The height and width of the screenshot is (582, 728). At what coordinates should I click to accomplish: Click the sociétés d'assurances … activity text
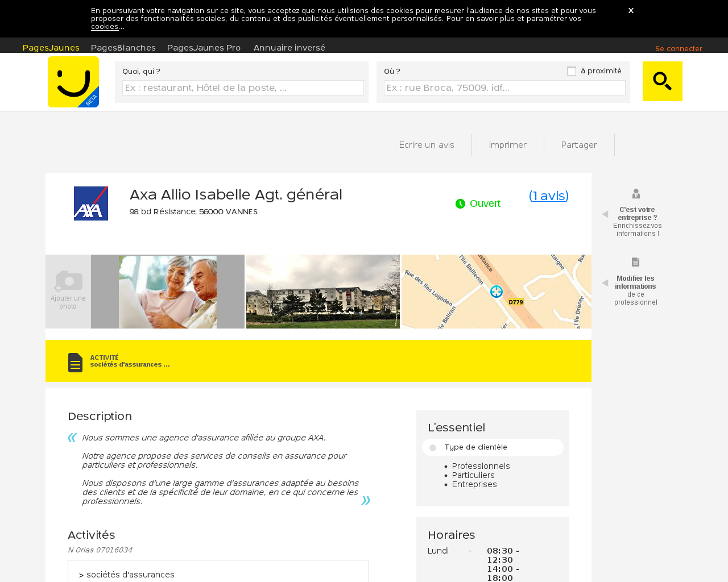(130, 365)
